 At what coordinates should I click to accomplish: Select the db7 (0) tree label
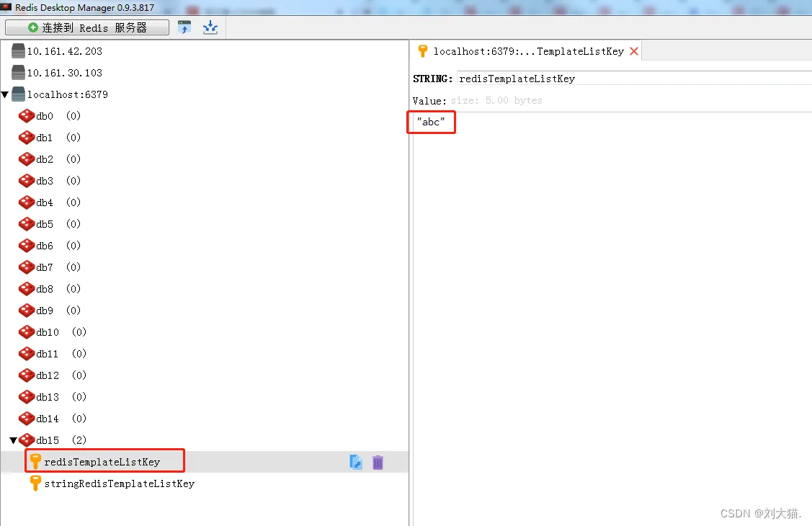(x=58, y=267)
